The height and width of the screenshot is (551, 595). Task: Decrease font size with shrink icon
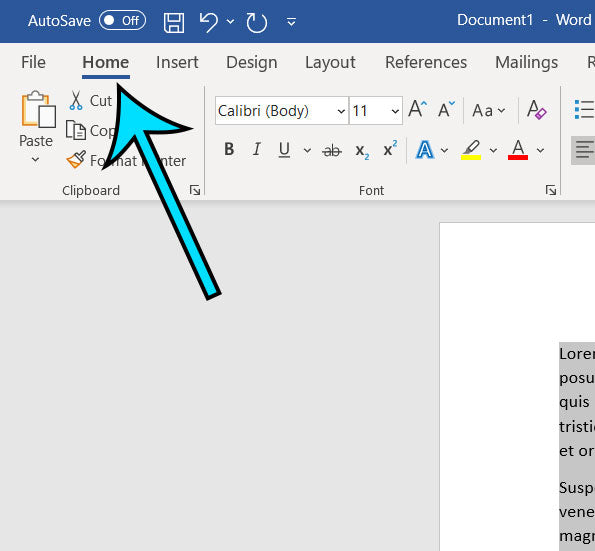[x=446, y=109]
